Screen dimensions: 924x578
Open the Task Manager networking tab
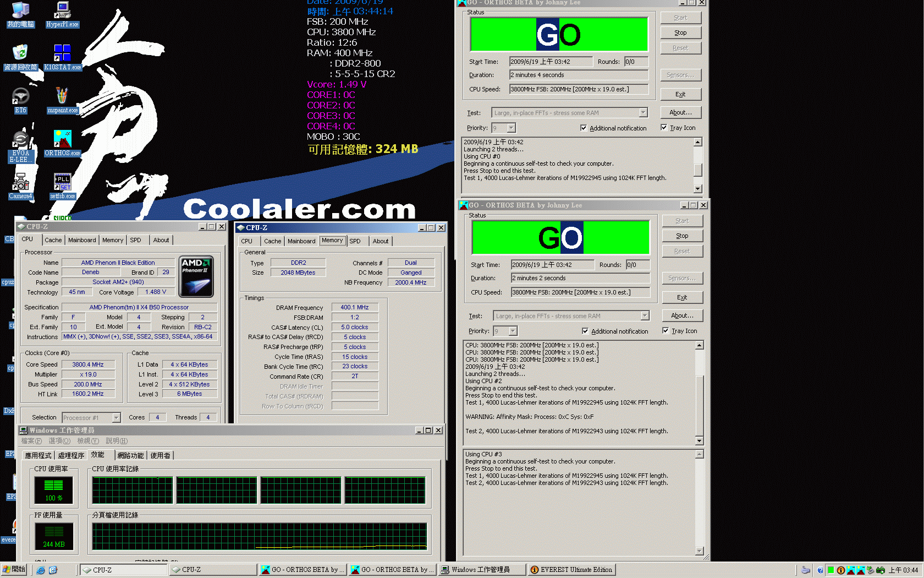pos(130,455)
